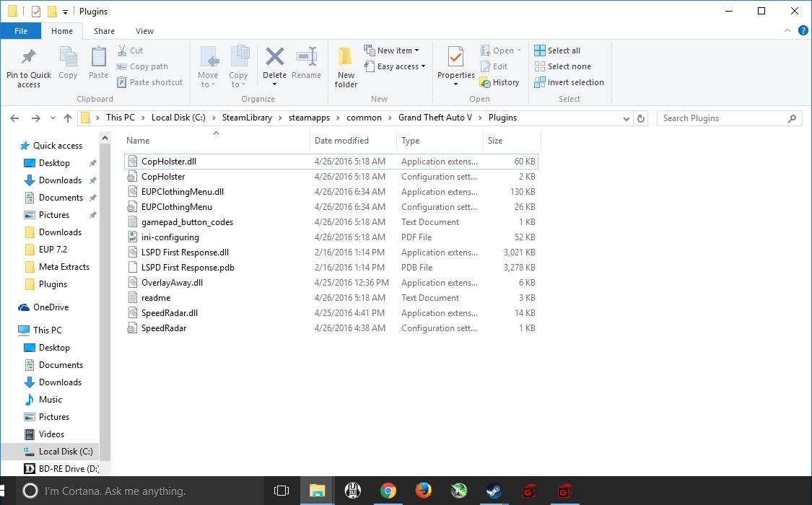Screen dimensions: 812x505
Task: Click the Rename ribbon icon
Action: coord(307,57)
